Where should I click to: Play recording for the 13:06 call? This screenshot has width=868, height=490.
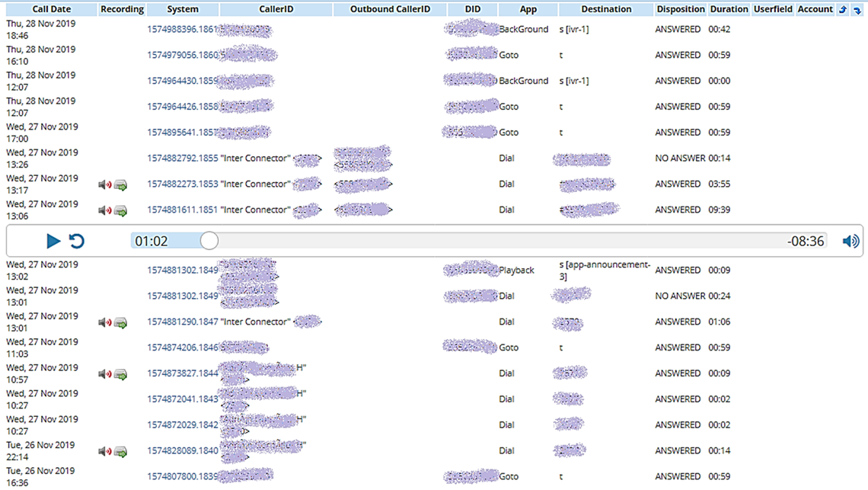click(104, 210)
